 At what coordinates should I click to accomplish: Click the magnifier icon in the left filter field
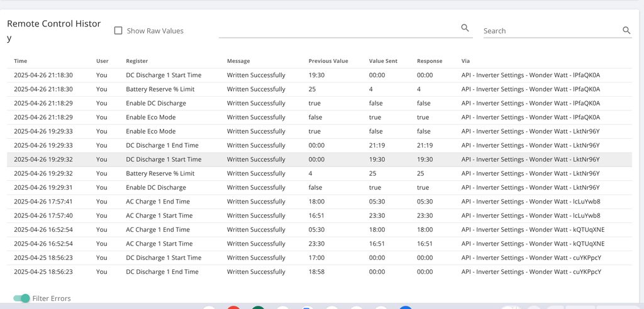(465, 28)
